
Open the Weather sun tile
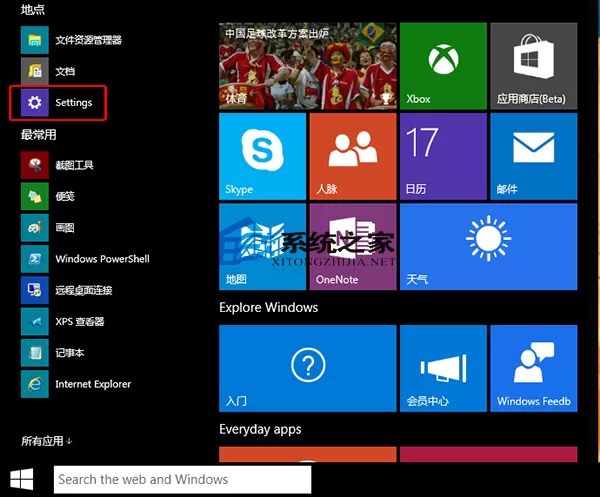coord(489,247)
